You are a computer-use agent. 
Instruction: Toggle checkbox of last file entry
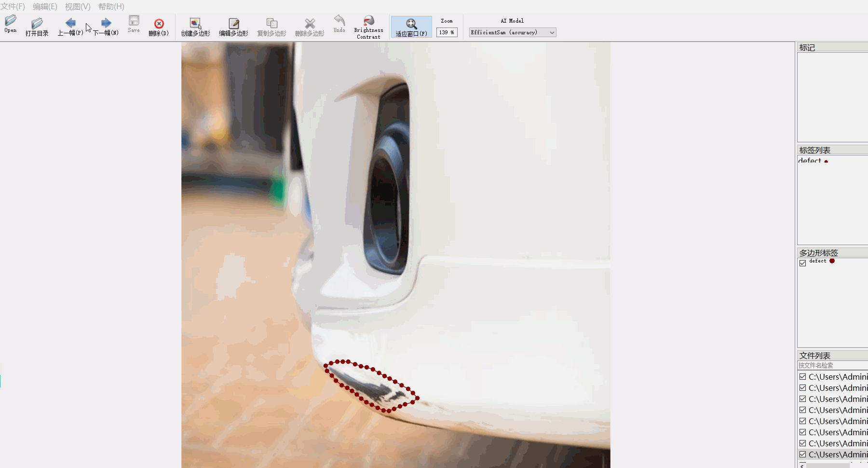803,454
